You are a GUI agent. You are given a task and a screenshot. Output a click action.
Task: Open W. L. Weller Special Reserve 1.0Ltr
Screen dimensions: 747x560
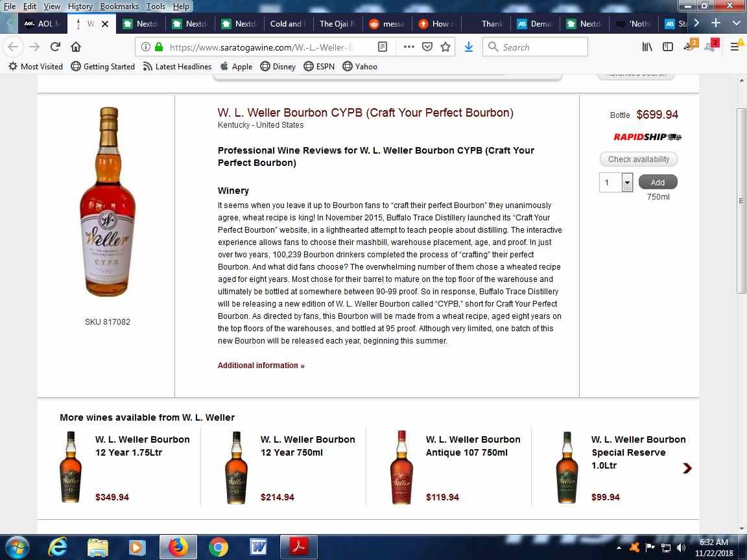point(638,452)
